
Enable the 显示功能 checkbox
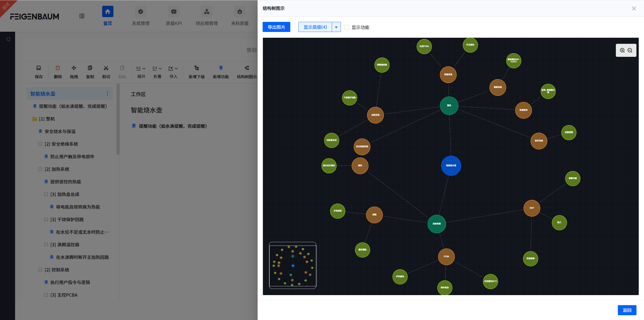(347, 27)
